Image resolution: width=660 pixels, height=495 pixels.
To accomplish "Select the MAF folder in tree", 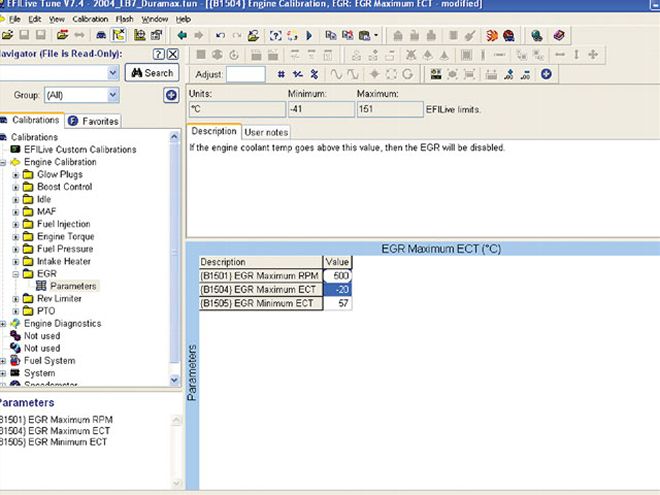I will point(46,212).
